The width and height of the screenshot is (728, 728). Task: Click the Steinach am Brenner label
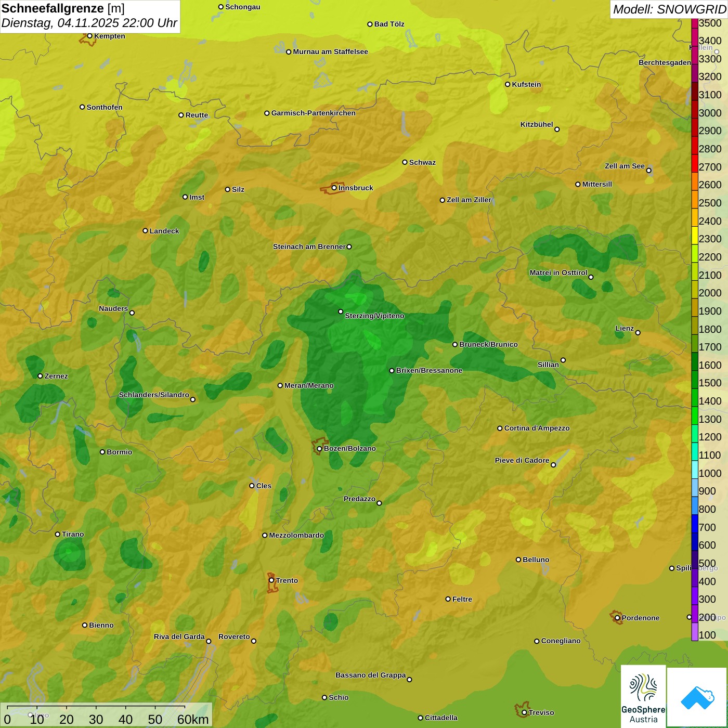tap(309, 246)
